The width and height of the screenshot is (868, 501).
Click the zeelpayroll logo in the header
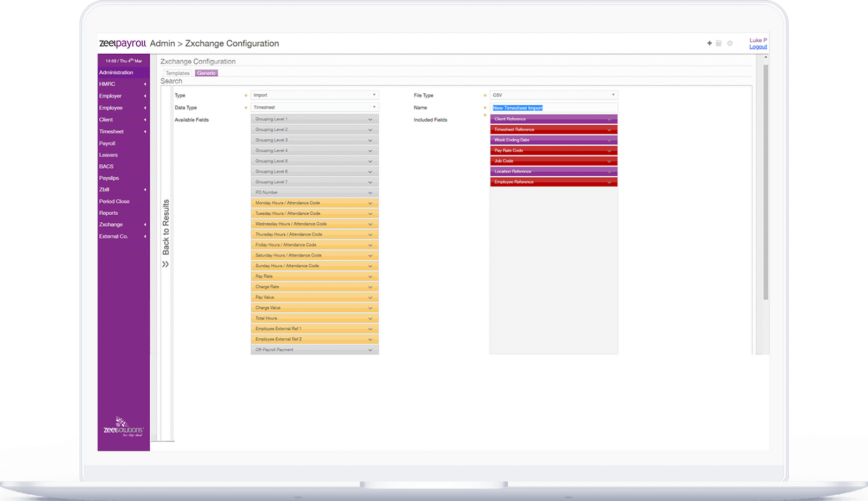(123, 43)
